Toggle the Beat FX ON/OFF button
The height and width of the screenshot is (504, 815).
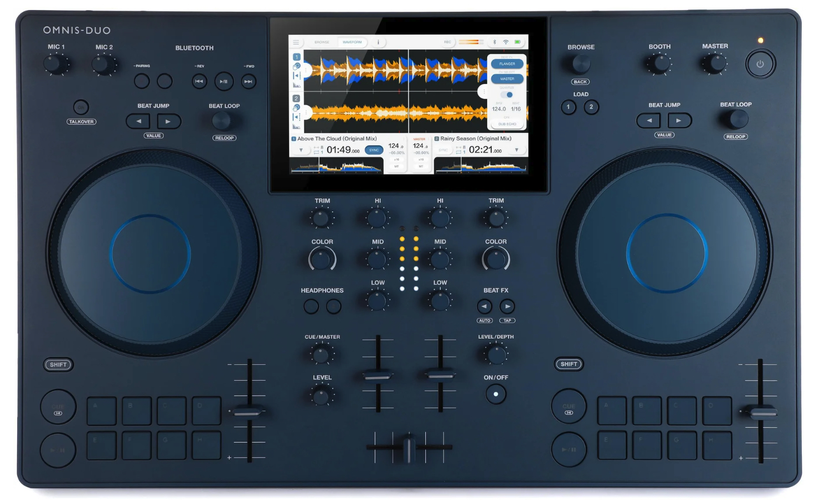pos(496,394)
